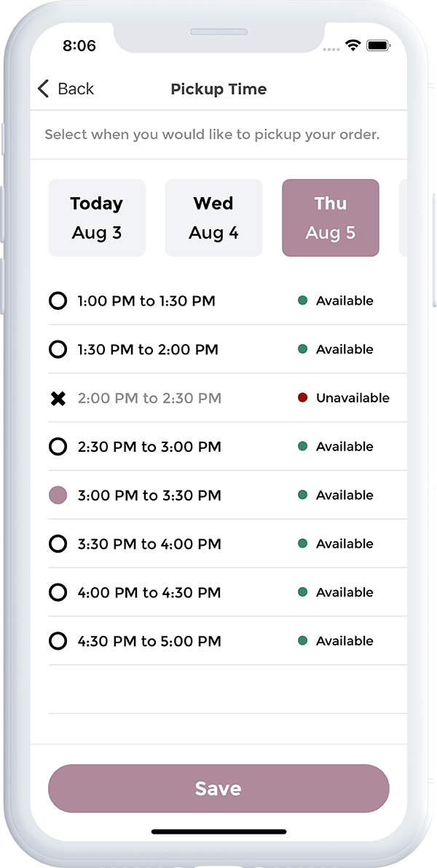Tap the Back chevron arrow icon
Screen dimensions: 437x868
43,89
